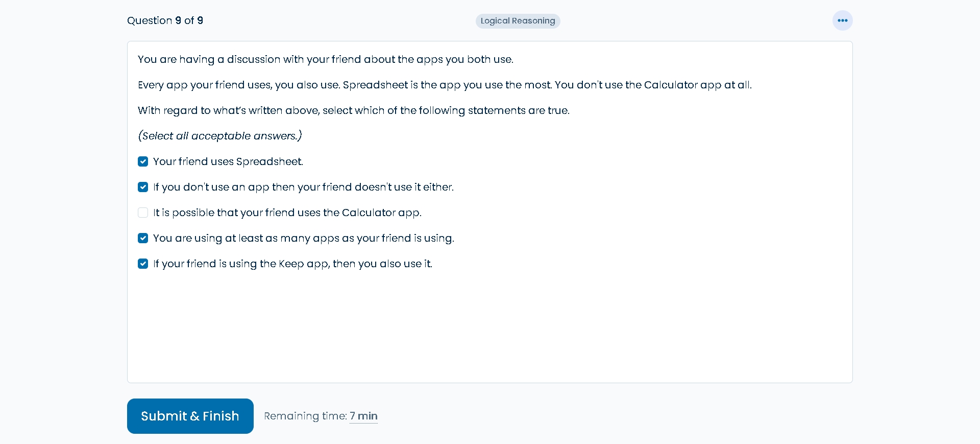Click the 'Question 9 of 9' heading

[165, 20]
